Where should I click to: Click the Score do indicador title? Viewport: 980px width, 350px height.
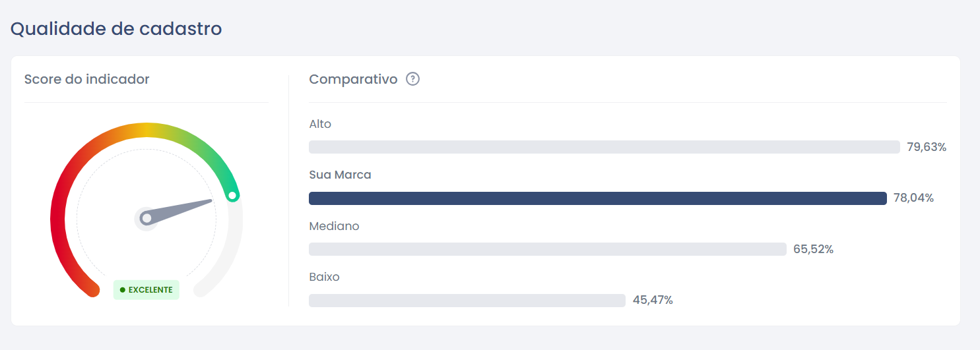(87, 79)
